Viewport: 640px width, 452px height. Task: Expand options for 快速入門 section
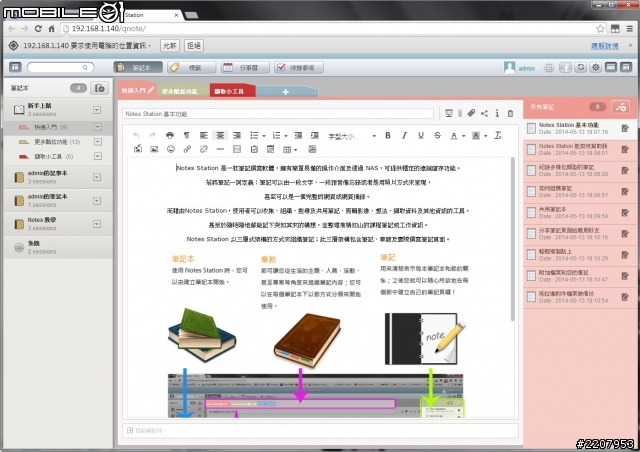tap(98, 127)
